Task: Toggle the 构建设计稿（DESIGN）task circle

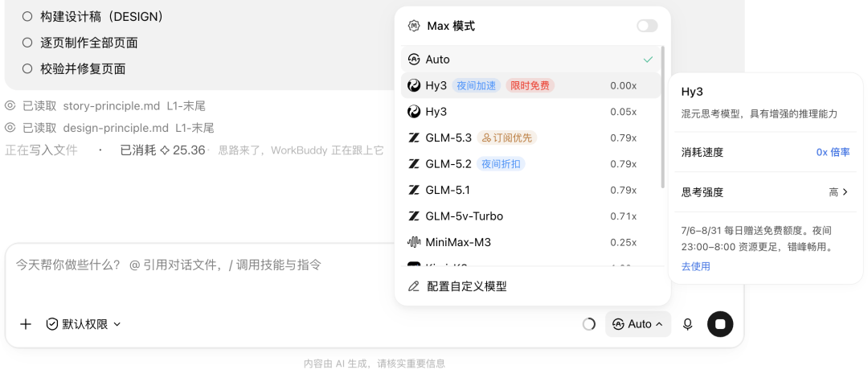Action: point(27,17)
